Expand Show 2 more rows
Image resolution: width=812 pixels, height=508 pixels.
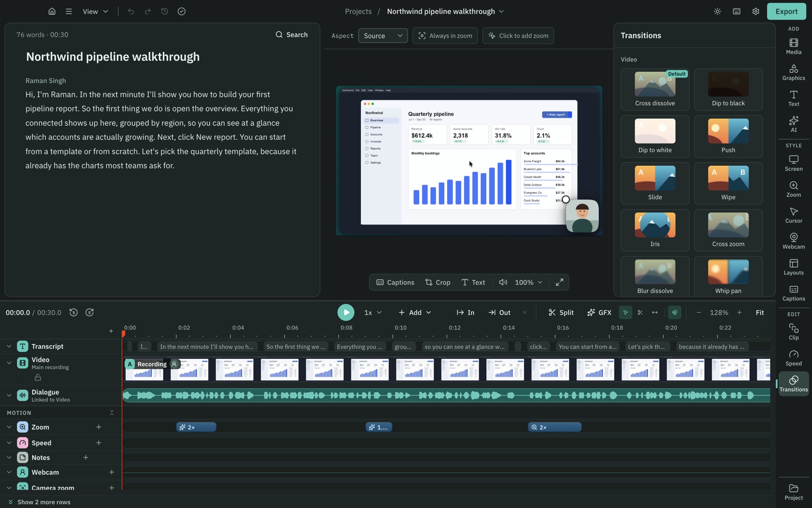coord(39,502)
